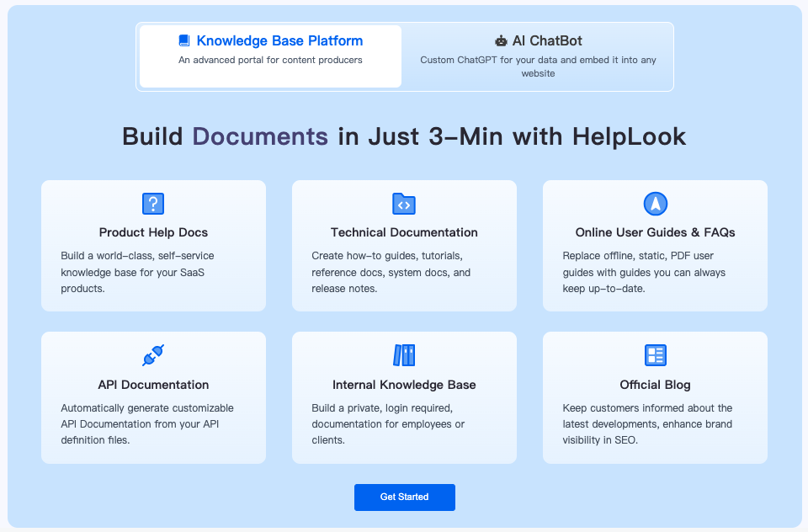Click the highlighted word Documents in the heading
Screen dimensions: 808x532
coord(260,136)
